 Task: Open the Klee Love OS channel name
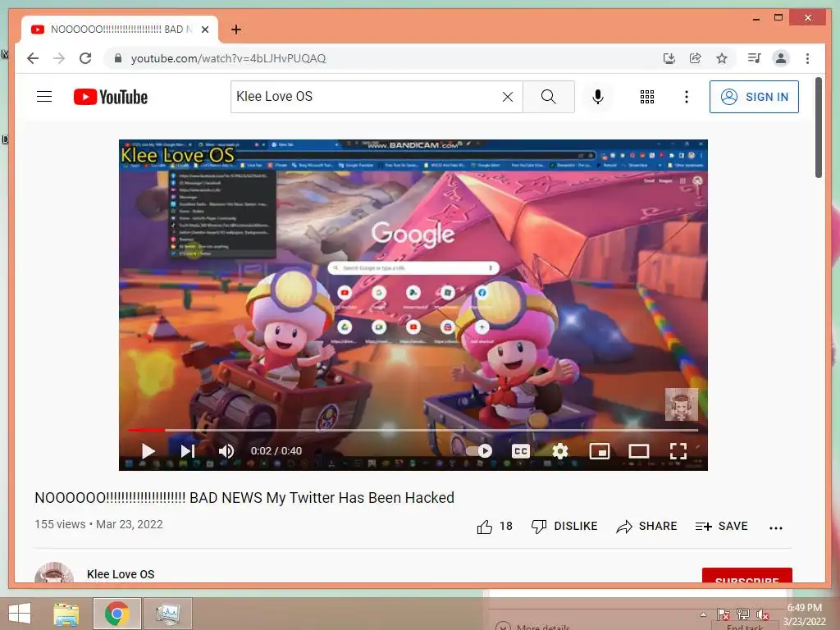[121, 574]
